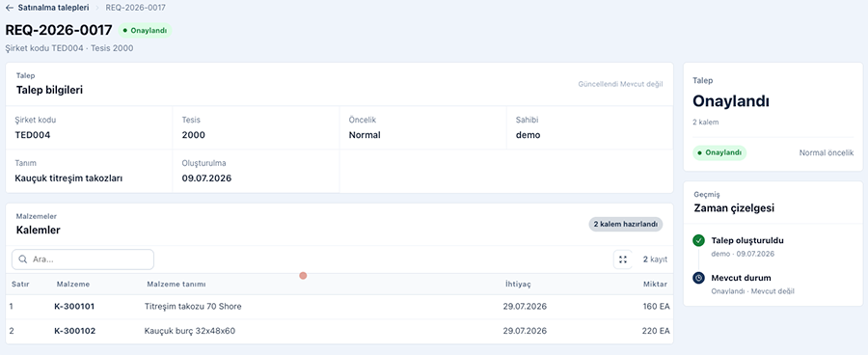The width and height of the screenshot is (868, 355).
Task: Click the Onaylandı status badge beside the title
Action: point(145,31)
